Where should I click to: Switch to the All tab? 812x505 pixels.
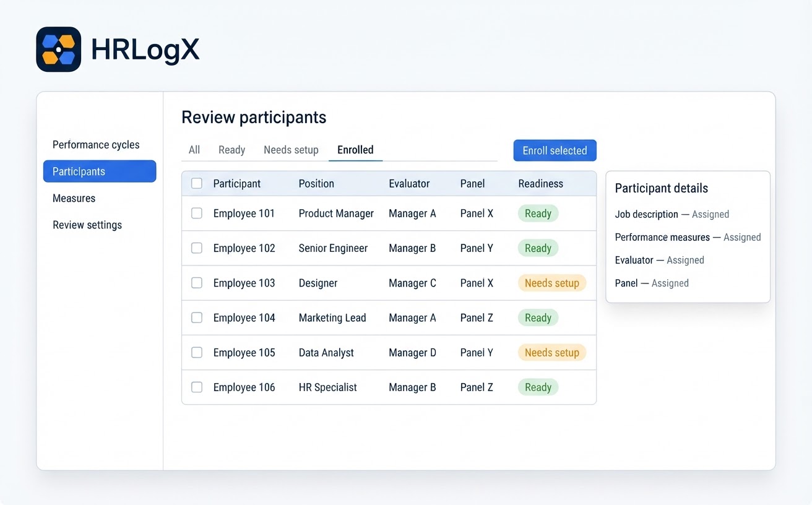pos(194,150)
